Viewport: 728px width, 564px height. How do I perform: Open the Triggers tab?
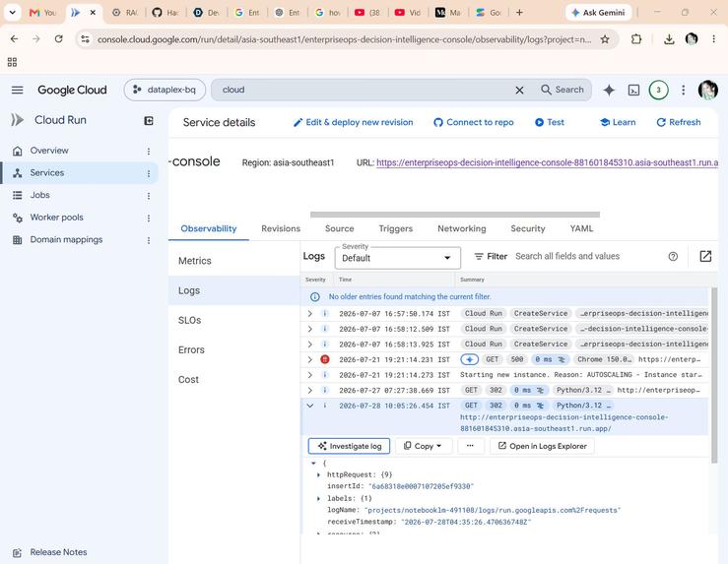pyautogui.click(x=396, y=228)
